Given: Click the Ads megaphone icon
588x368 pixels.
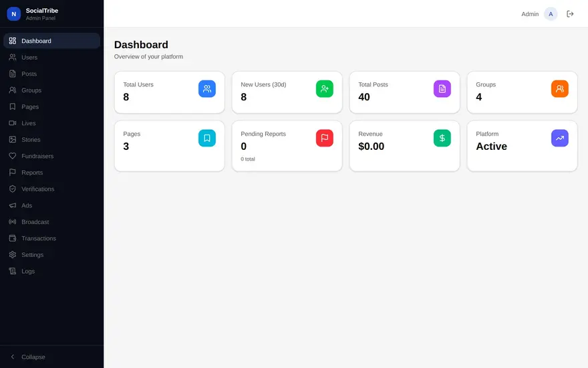Looking at the screenshot, I should tap(13, 205).
